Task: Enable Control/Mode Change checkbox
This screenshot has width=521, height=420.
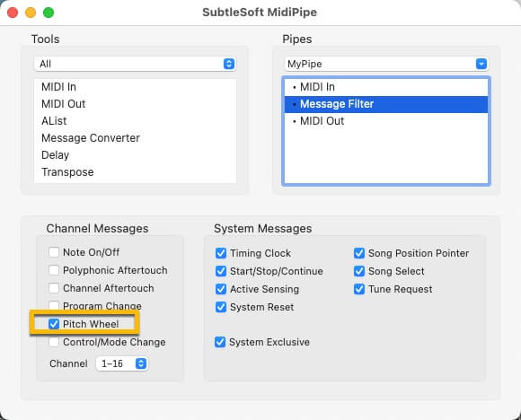Action: (x=54, y=342)
